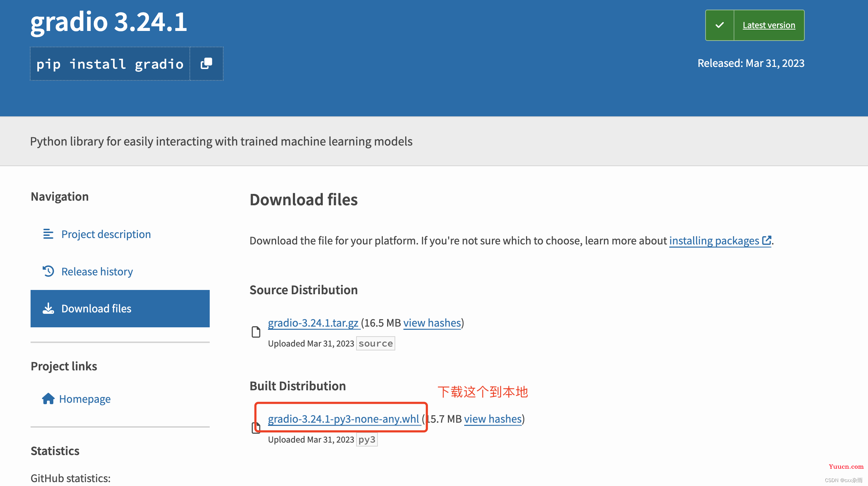Screen dimensions: 868x486
Task: View hashes for the whl distribution
Action: tap(493, 419)
